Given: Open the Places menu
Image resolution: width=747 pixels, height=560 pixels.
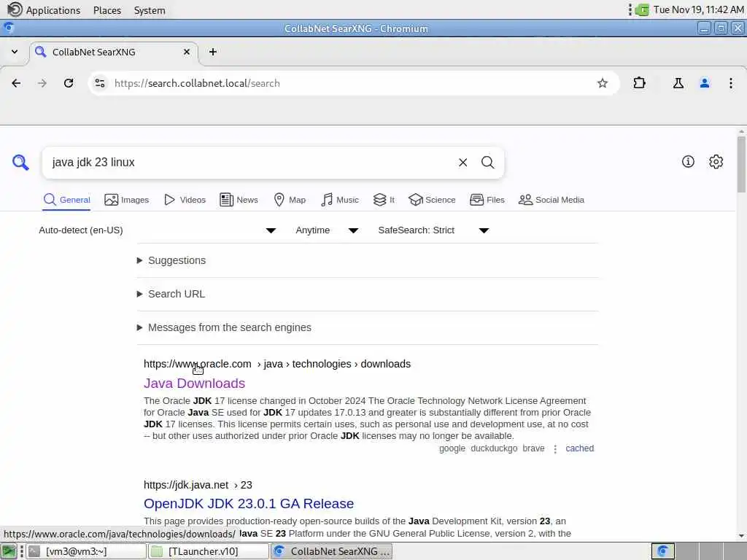Looking at the screenshot, I should [x=107, y=10].
